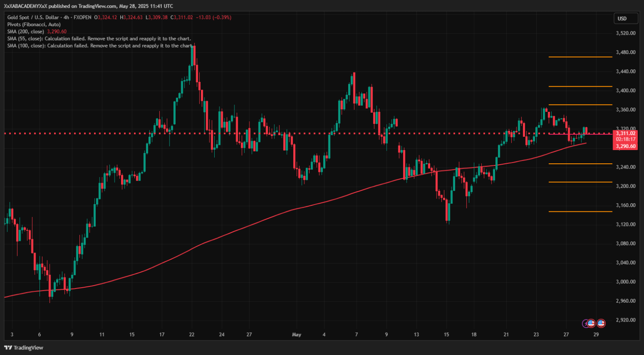Click the May label on time axis
This screenshot has height=355, width=644.
297,335
